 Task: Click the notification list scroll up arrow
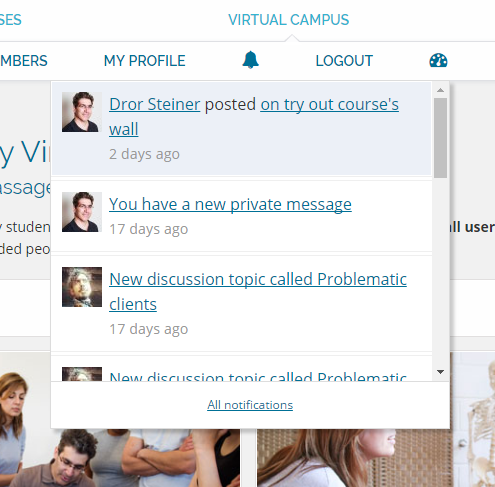pos(440,90)
